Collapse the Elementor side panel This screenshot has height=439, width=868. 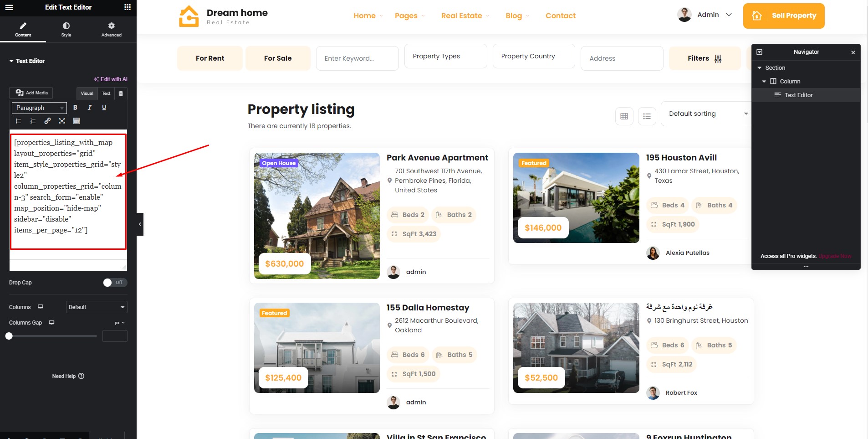click(140, 224)
